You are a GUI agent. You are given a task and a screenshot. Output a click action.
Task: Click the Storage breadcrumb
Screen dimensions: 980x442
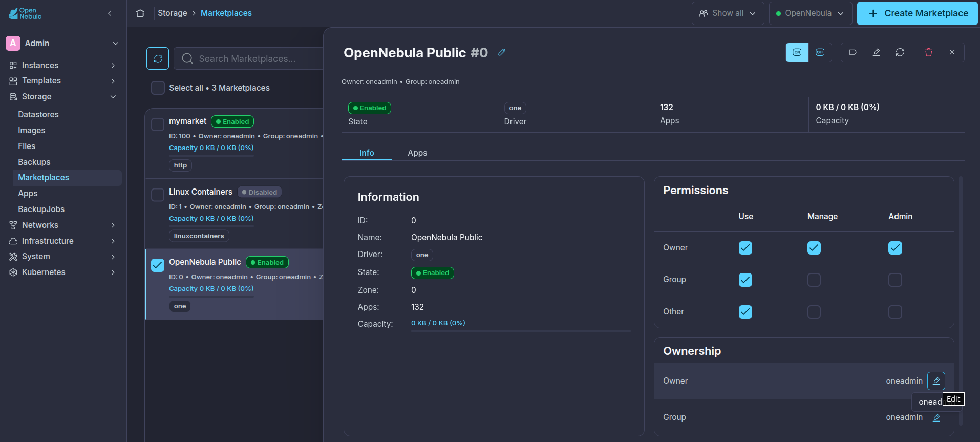[x=173, y=13]
